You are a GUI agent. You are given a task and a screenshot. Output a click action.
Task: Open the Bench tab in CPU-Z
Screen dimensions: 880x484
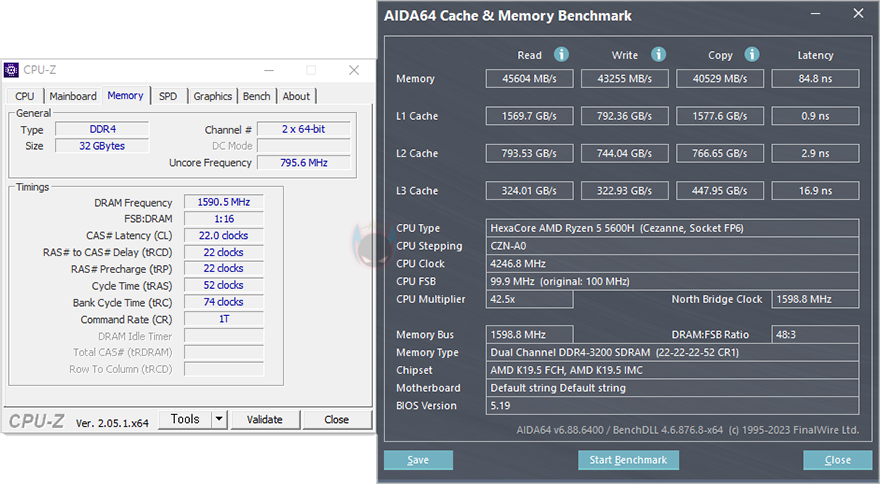point(257,96)
